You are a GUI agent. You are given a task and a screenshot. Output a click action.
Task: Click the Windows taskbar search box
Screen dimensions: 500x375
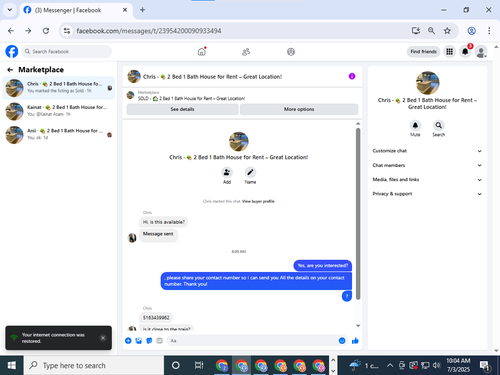94,366
